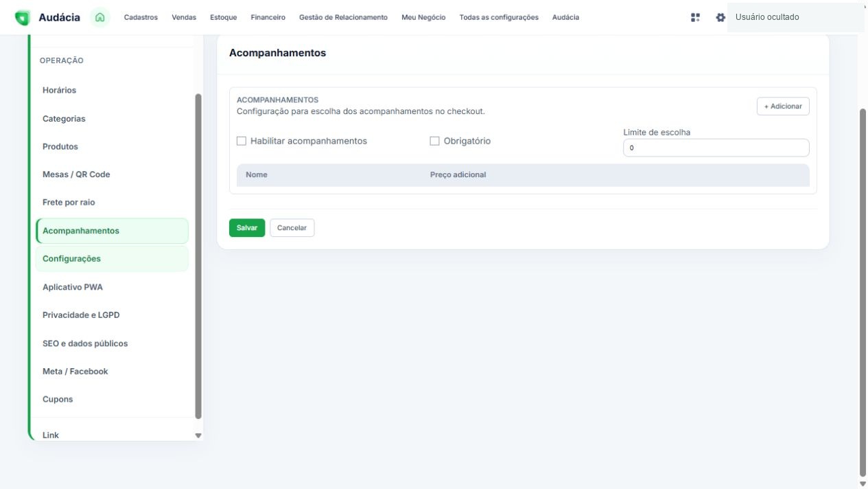The height and width of the screenshot is (489, 868).
Task: Click the Audácia brand name
Action: [59, 17]
